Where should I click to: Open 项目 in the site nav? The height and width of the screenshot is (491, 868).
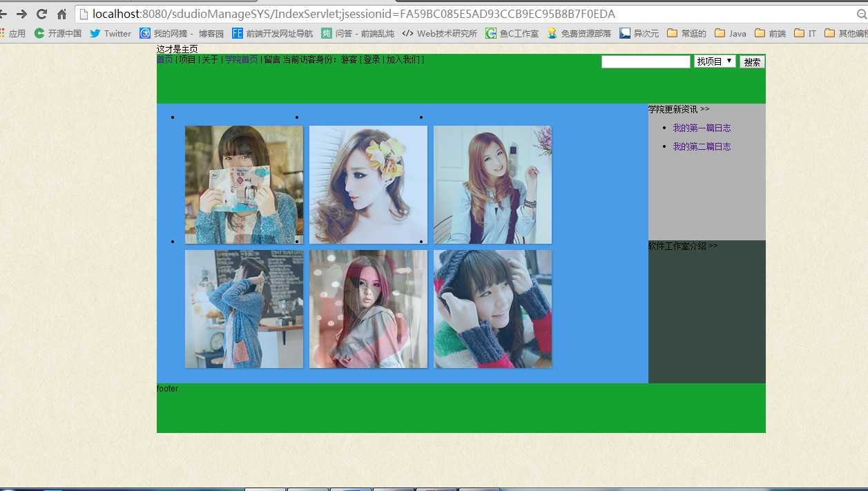point(188,59)
